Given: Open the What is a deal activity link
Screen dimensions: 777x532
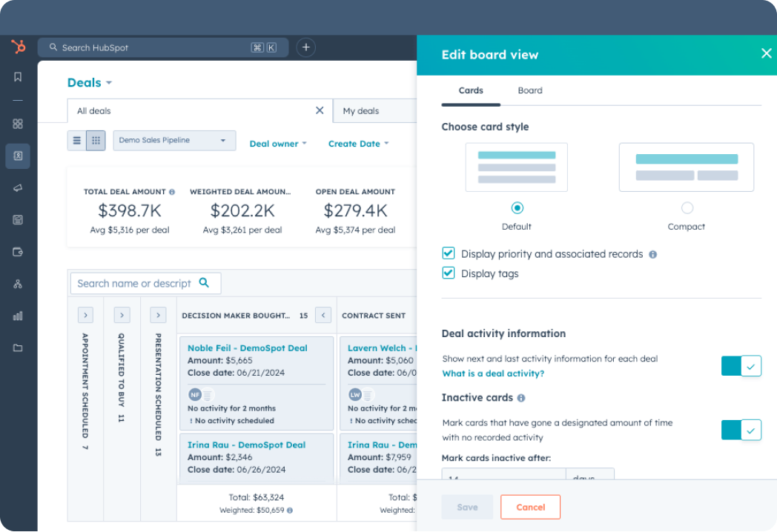Looking at the screenshot, I should click(493, 373).
